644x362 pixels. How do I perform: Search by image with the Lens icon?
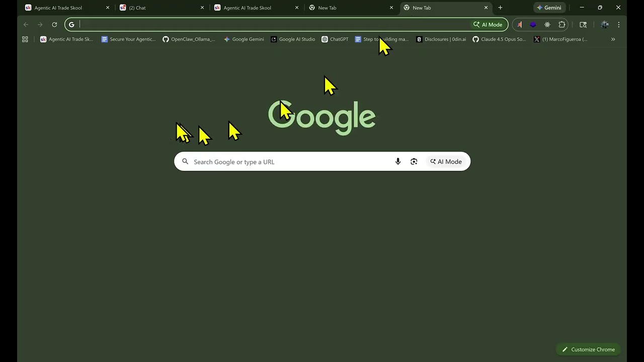414,161
